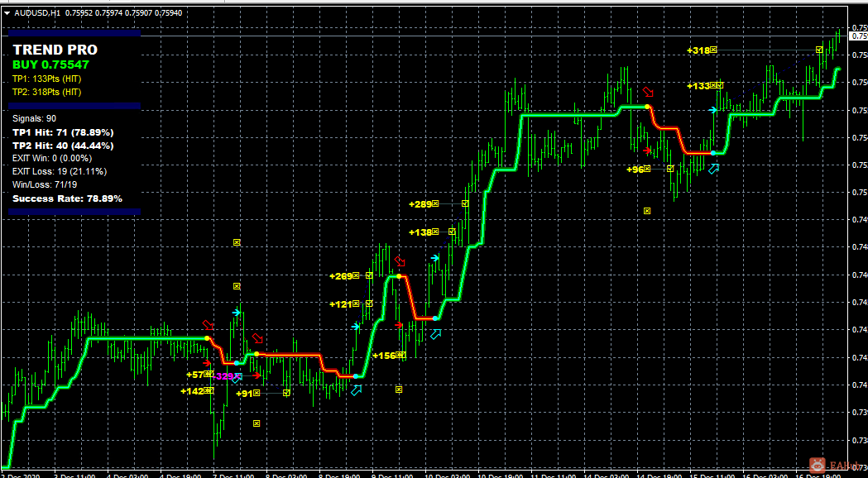
Task: Click checkmark box at end of +318 line
Action: pyautogui.click(x=818, y=50)
